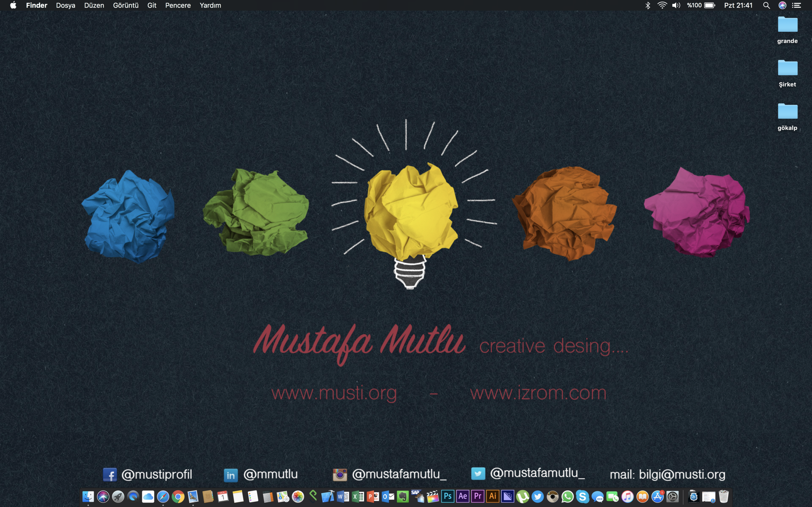The height and width of the screenshot is (507, 812).
Task: Open the Dosya menu
Action: click(x=65, y=5)
